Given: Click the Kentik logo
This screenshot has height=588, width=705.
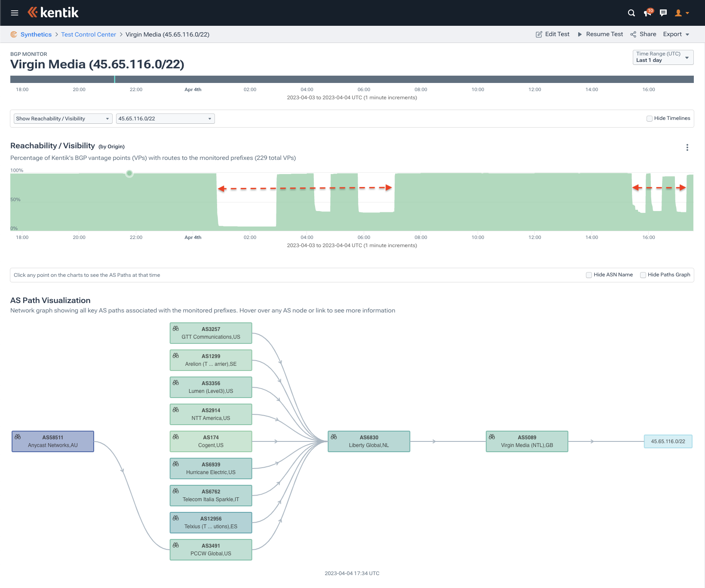Looking at the screenshot, I should click(x=53, y=12).
